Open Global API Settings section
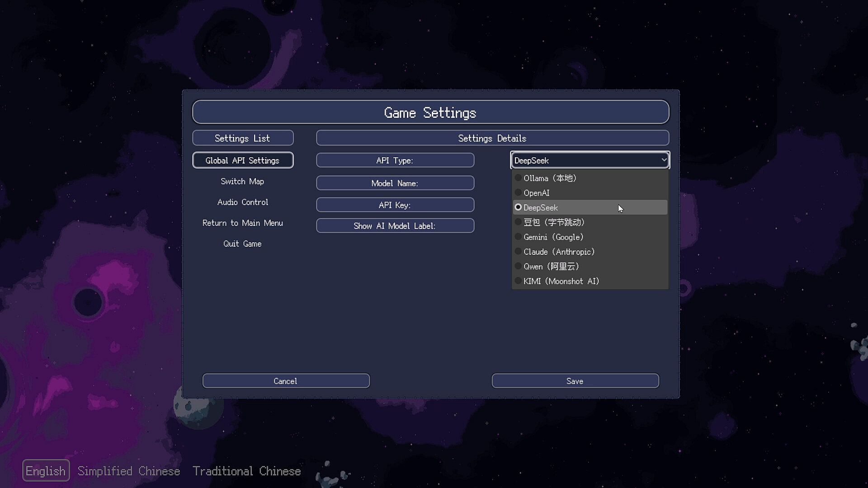The height and width of the screenshot is (488, 868). [242, 160]
